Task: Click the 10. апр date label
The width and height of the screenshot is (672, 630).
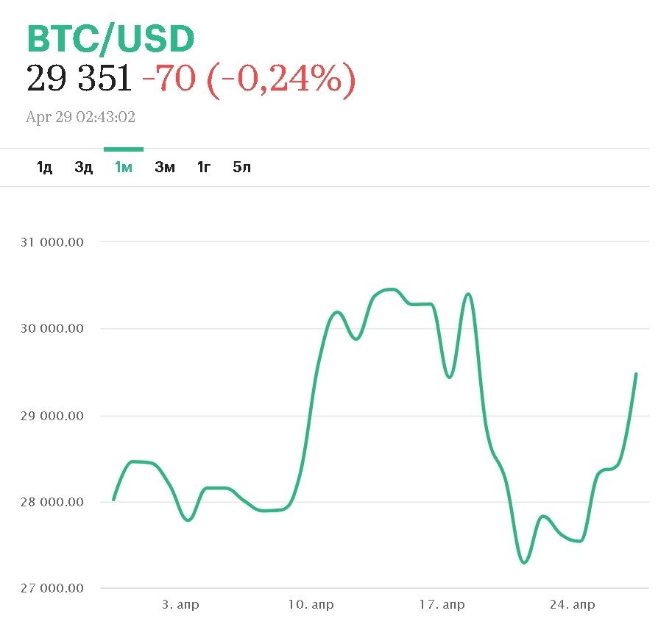Action: click(311, 605)
